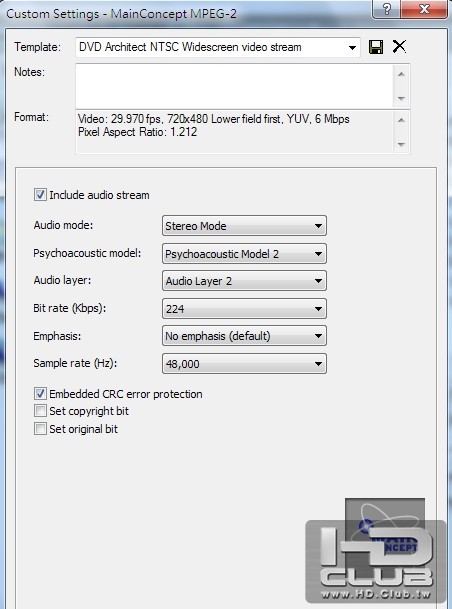Screen dimensions: 452x609
Task: Click inside the Notes text field
Action: 235,86
